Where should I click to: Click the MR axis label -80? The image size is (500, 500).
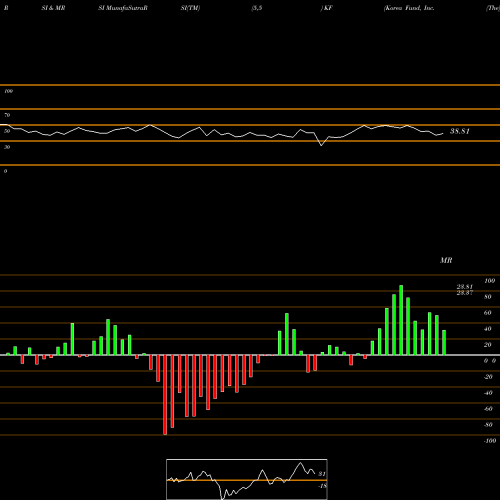488,425
